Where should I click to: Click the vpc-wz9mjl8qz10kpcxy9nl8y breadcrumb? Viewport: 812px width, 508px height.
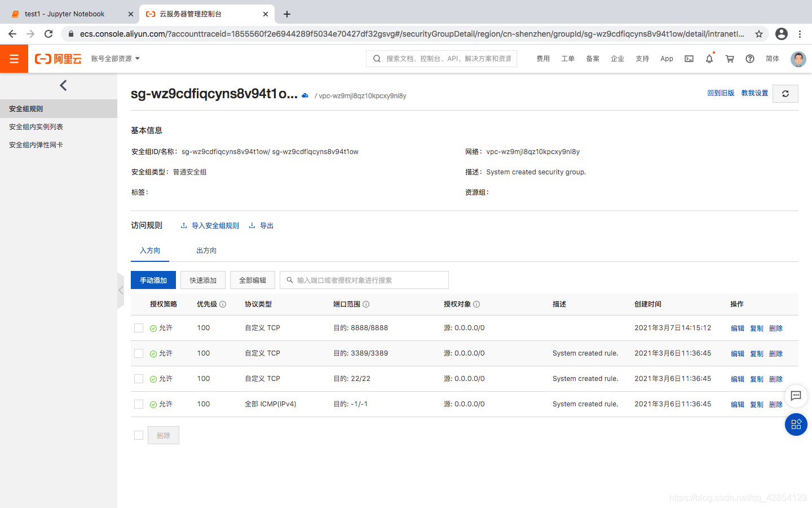[x=363, y=96]
